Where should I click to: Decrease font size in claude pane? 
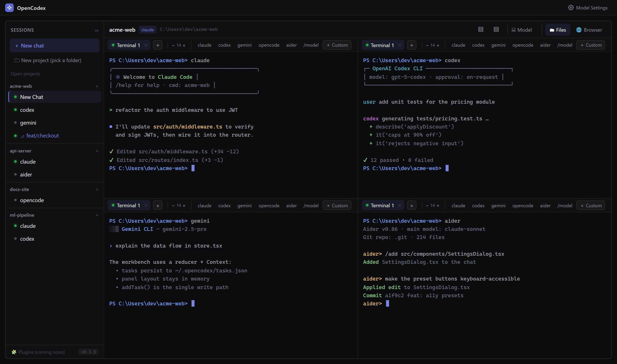click(x=173, y=45)
